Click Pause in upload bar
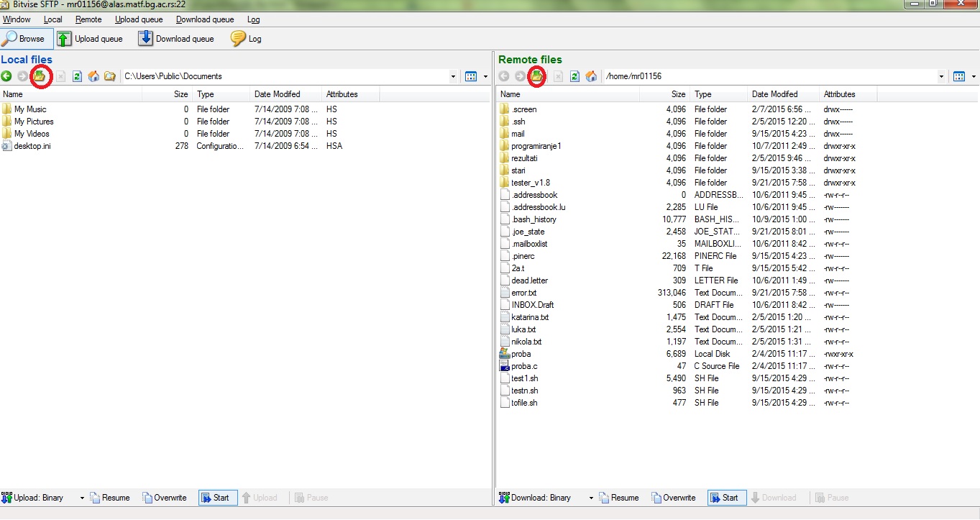Screen dimensions: 980x520 [311, 498]
